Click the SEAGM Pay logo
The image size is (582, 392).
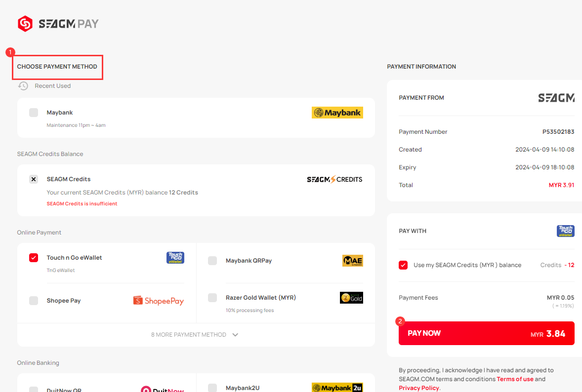point(58,24)
